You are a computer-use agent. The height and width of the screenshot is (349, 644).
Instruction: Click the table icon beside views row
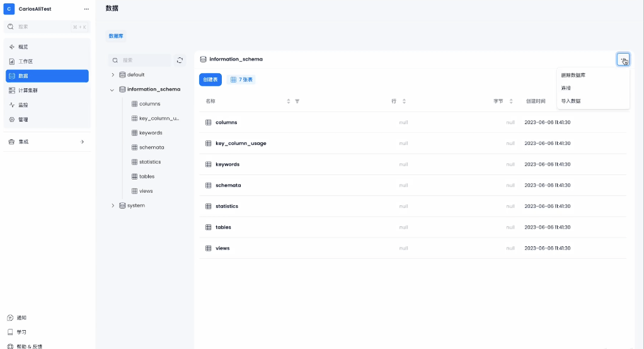click(x=208, y=248)
